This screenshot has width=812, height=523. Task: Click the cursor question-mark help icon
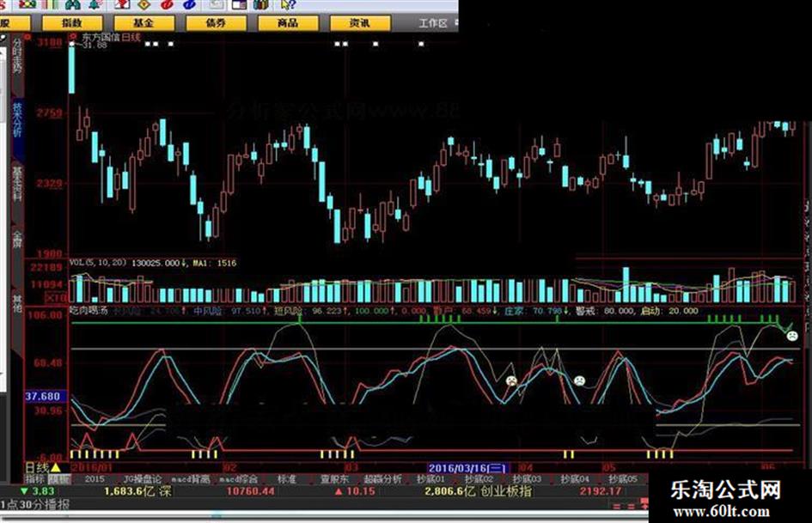(288, 4)
